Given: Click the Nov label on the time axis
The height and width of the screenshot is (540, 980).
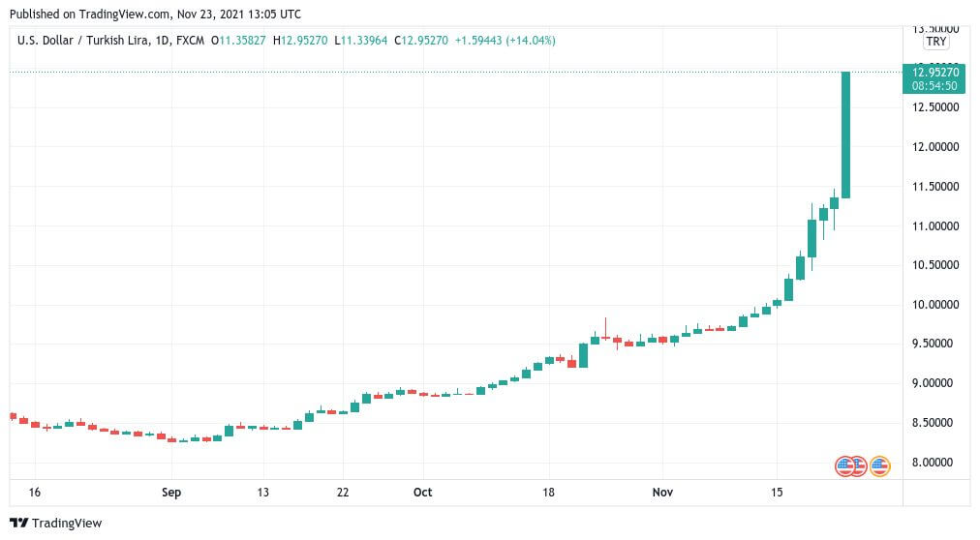Looking at the screenshot, I should point(662,492).
